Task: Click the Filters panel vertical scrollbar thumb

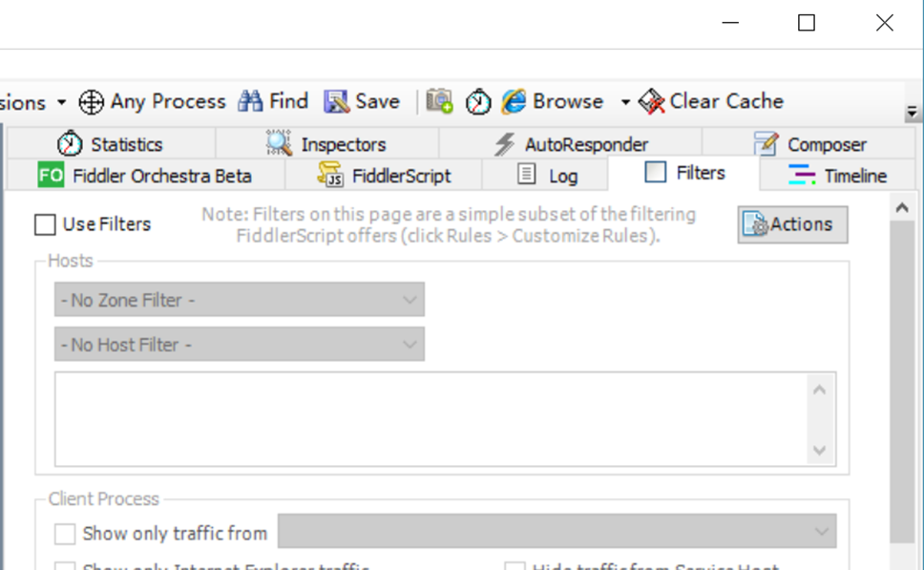Action: pyautogui.click(x=902, y=382)
